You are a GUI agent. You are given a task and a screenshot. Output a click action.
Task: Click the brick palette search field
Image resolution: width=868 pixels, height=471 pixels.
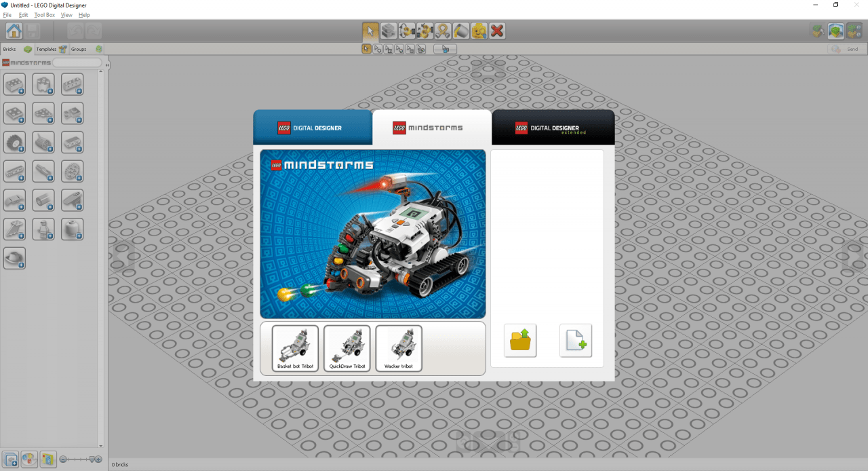77,62
